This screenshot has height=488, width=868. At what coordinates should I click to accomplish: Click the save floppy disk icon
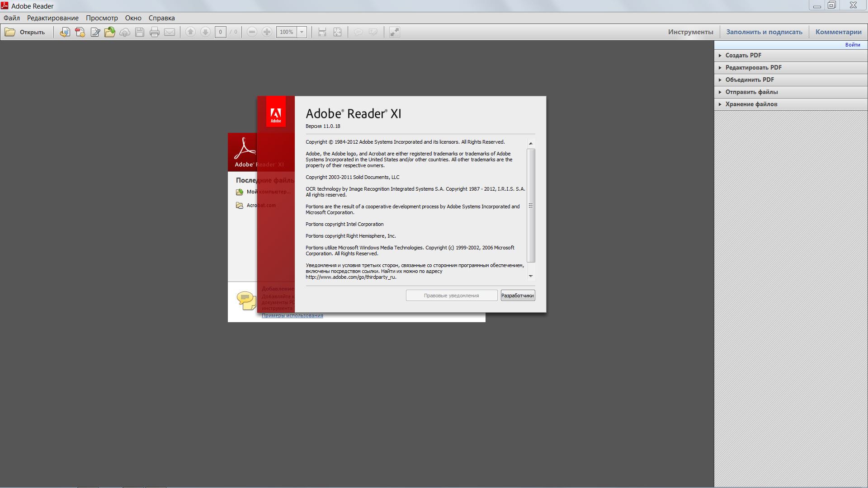[x=140, y=32]
